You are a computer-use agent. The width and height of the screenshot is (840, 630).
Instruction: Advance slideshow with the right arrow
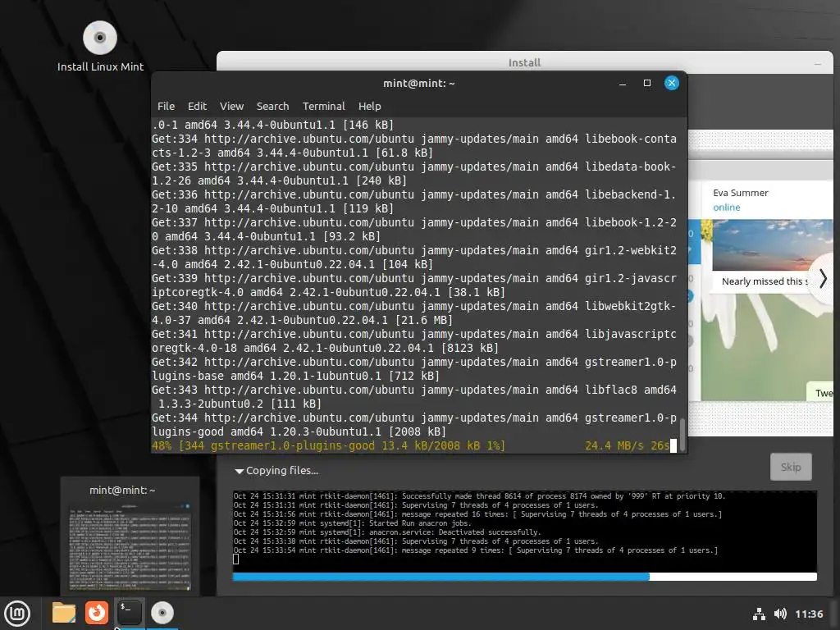pyautogui.click(x=823, y=279)
